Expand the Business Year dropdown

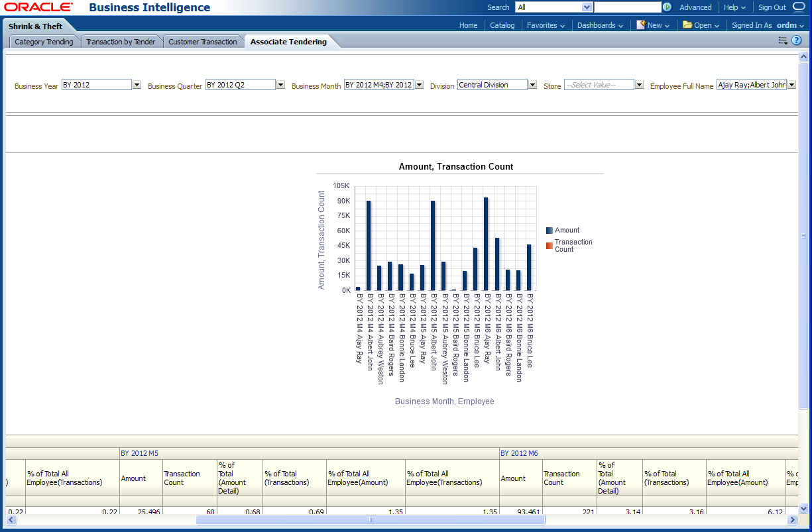[137, 85]
